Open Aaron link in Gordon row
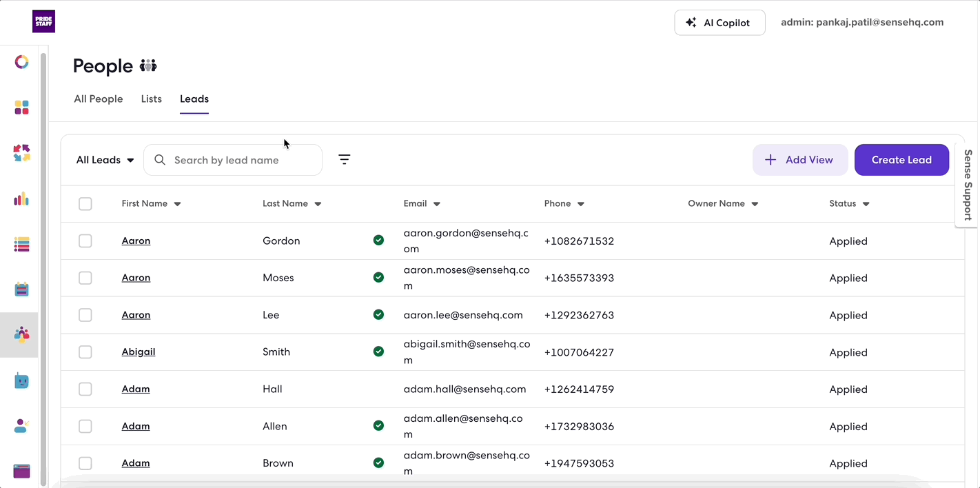This screenshot has width=980, height=488. coord(136,241)
